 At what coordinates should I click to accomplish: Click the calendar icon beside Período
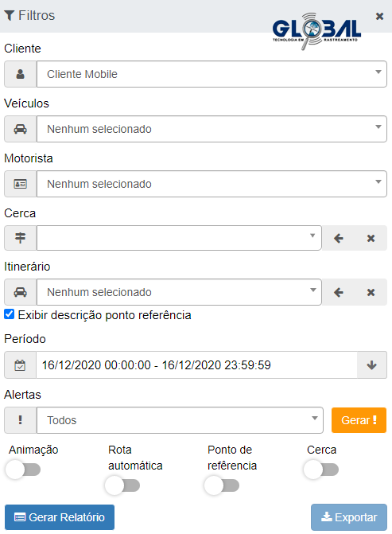coord(20,365)
